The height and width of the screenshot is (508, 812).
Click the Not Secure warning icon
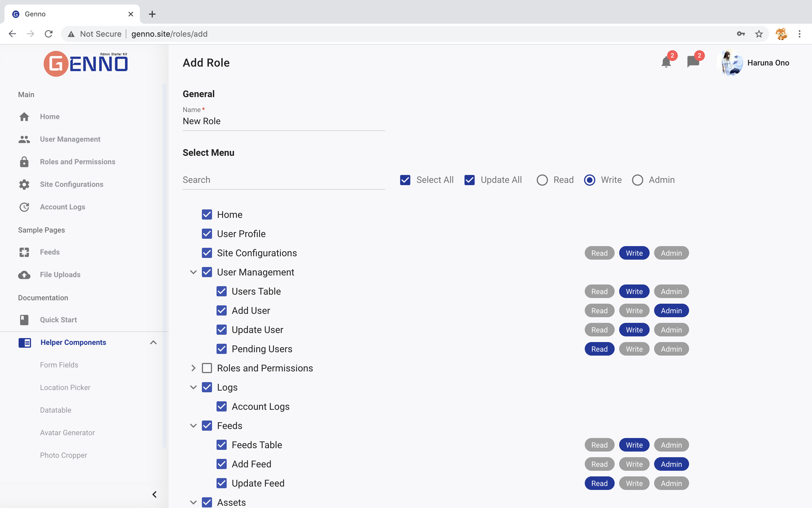(x=71, y=34)
